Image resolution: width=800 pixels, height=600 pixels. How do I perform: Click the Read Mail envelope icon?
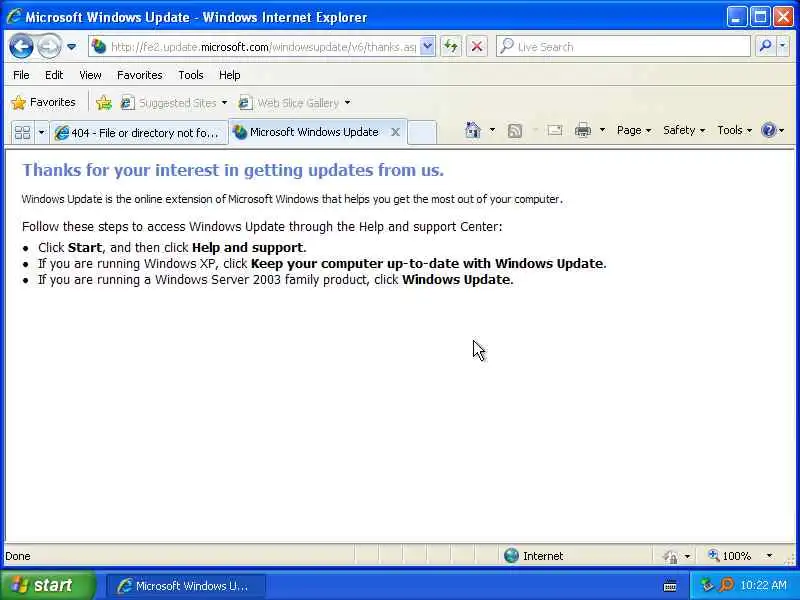pos(555,131)
